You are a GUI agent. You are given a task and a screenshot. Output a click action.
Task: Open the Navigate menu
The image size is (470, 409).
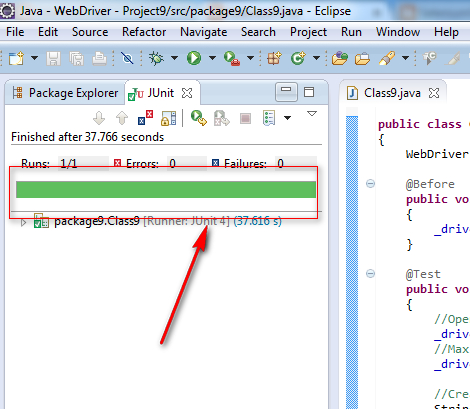(204, 32)
